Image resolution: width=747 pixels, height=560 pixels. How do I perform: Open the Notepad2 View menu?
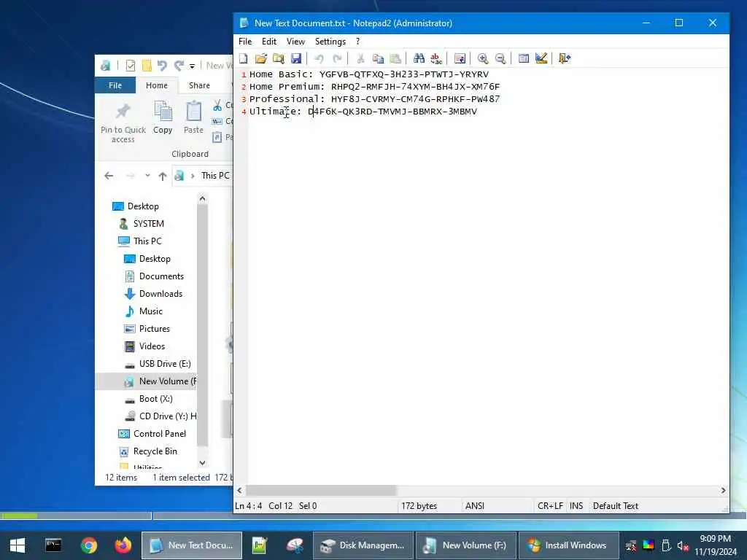[x=295, y=42]
